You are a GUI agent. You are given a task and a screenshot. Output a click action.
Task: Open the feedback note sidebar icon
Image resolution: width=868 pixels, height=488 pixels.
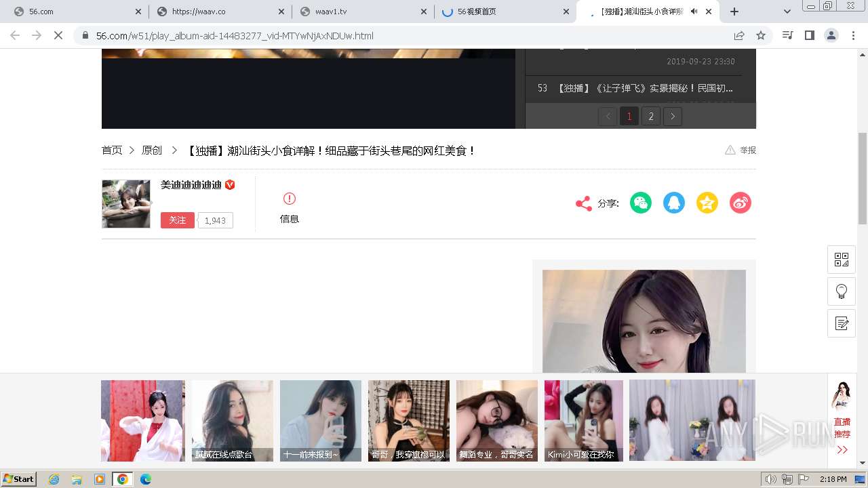[x=842, y=323]
